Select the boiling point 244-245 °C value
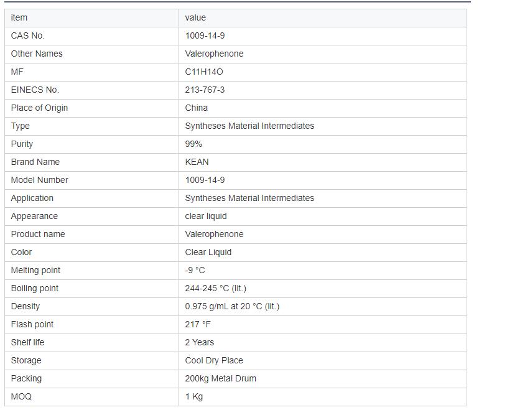 pyautogui.click(x=215, y=288)
